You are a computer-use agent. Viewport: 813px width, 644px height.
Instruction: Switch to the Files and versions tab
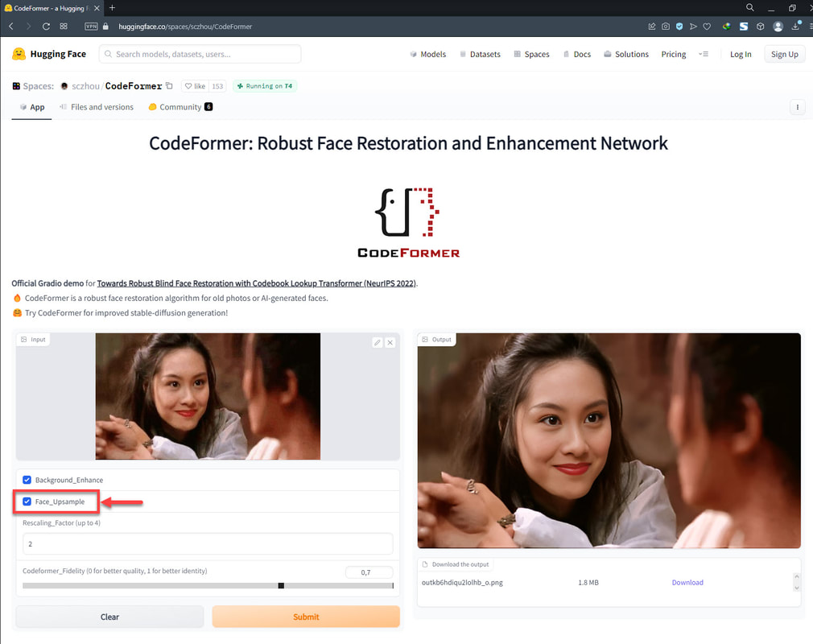click(x=97, y=107)
